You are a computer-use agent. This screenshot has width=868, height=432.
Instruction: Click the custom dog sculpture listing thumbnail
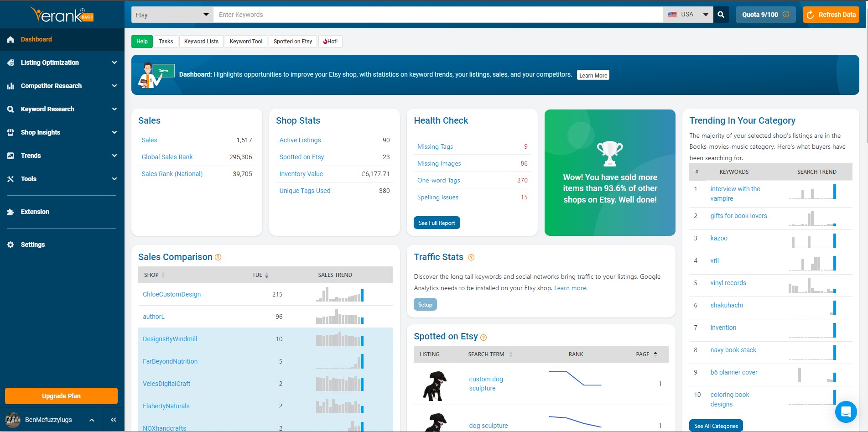435,385
